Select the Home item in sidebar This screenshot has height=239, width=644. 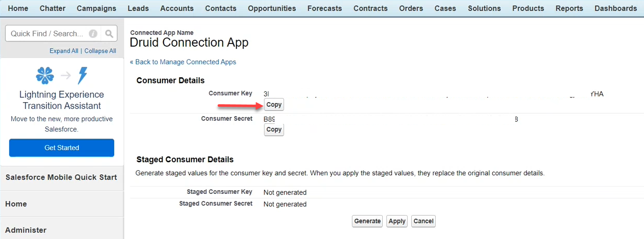(x=16, y=204)
